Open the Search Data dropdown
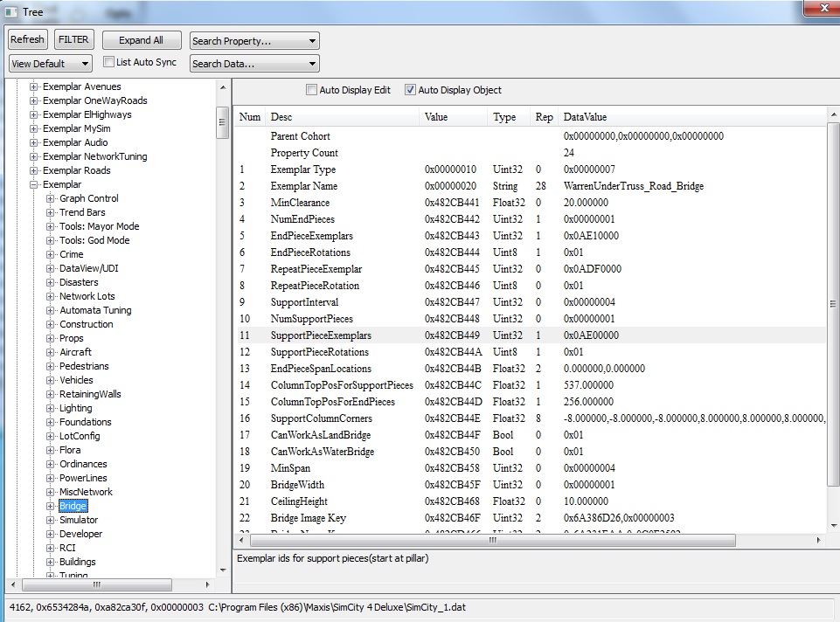Viewport: 840px width, 622px height. coord(254,64)
